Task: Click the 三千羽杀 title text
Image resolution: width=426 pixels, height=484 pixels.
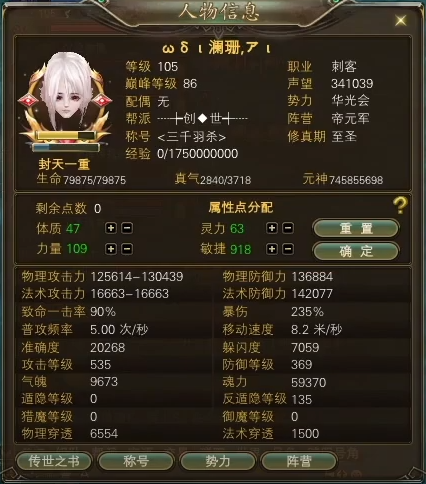Action: pos(191,137)
